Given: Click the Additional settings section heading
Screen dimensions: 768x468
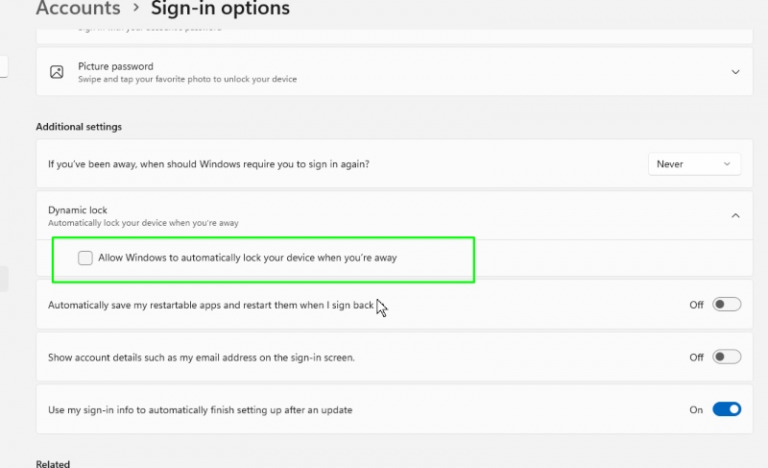Looking at the screenshot, I should 78,127.
